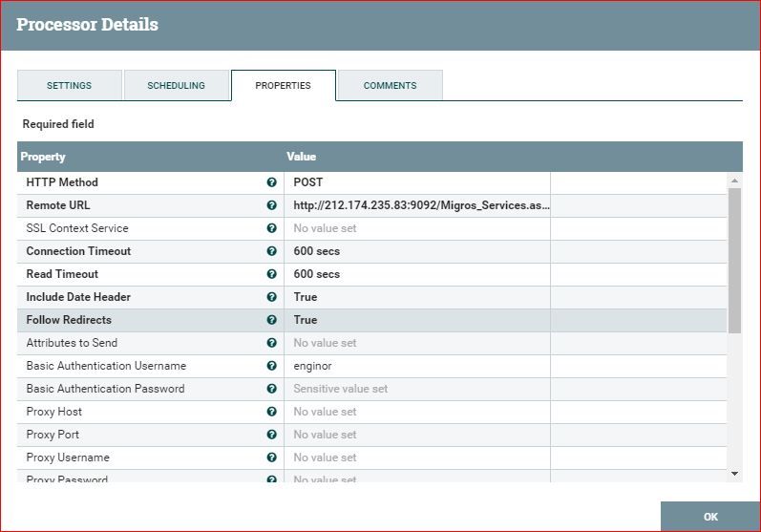Click Proxy Host 'No value set'
The height and width of the screenshot is (532, 761).
[x=325, y=412]
